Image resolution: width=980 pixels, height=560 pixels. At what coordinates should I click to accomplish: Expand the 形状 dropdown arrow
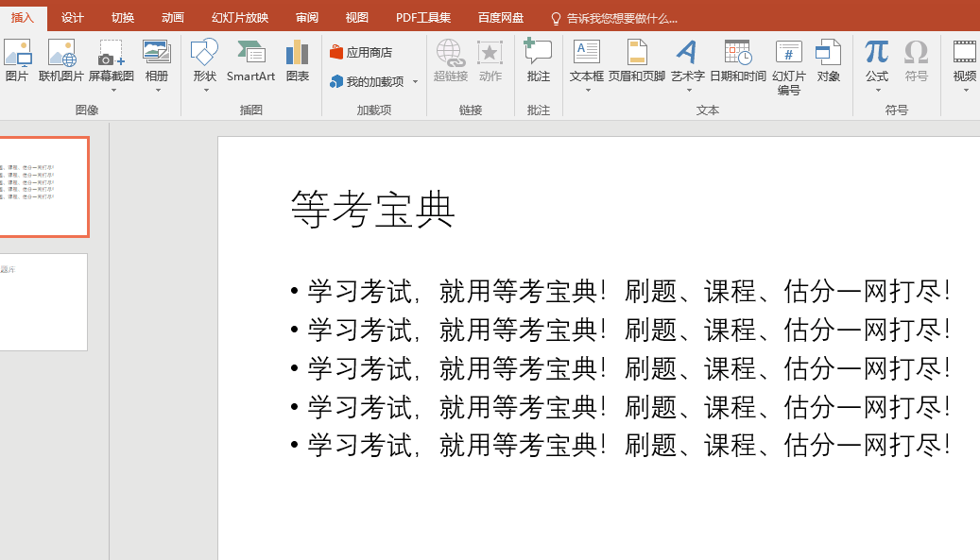(206, 90)
